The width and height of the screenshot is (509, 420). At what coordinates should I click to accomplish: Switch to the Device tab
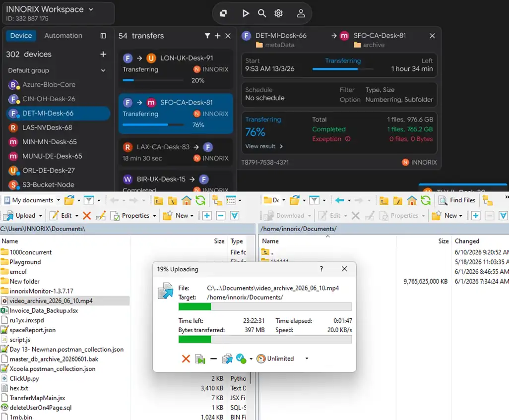21,36
